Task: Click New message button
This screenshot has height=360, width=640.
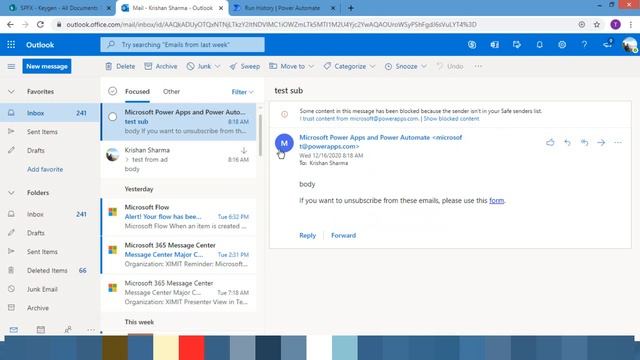Action: click(x=47, y=66)
